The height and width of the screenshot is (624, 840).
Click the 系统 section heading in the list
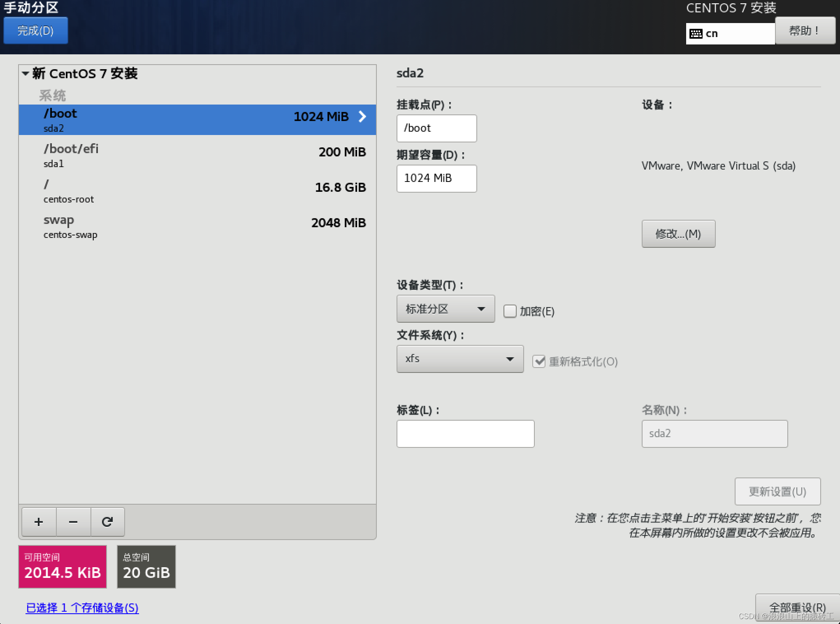tap(52, 95)
